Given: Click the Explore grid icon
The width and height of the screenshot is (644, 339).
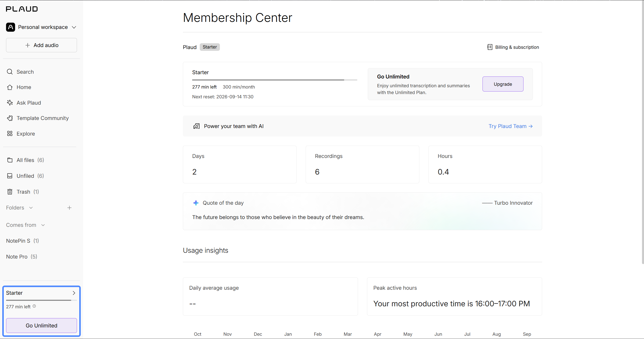Looking at the screenshot, I should point(10,134).
